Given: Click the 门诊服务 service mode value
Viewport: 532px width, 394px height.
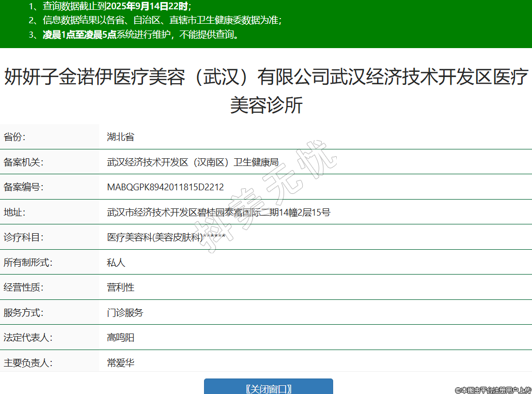Looking at the screenshot, I should click(125, 313).
